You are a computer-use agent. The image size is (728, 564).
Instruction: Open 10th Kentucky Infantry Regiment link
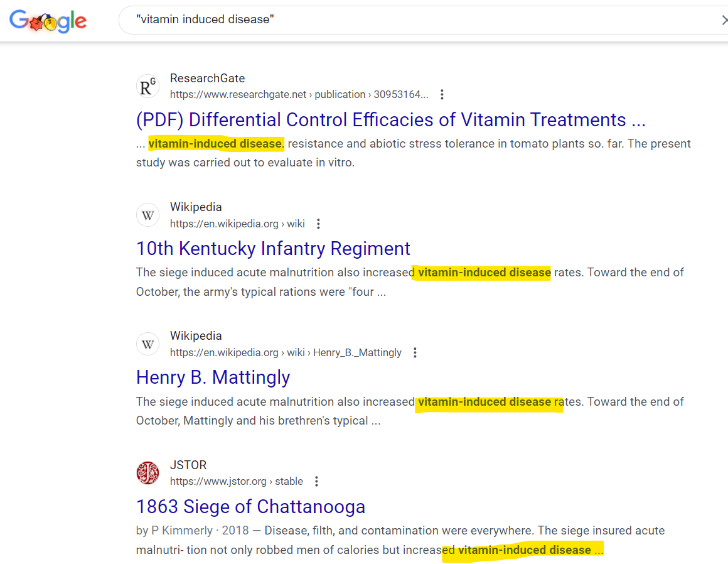click(273, 249)
